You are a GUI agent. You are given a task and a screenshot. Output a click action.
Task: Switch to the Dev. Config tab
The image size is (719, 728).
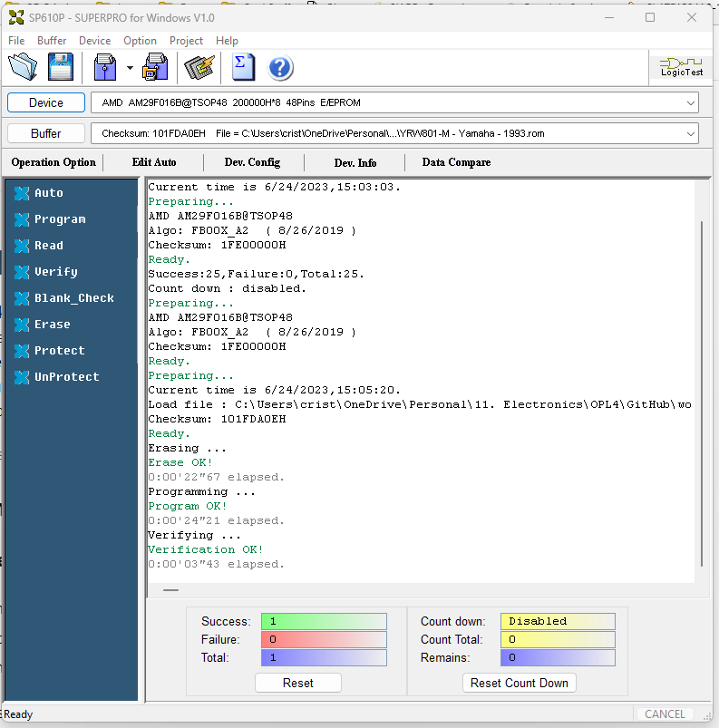pos(253,162)
